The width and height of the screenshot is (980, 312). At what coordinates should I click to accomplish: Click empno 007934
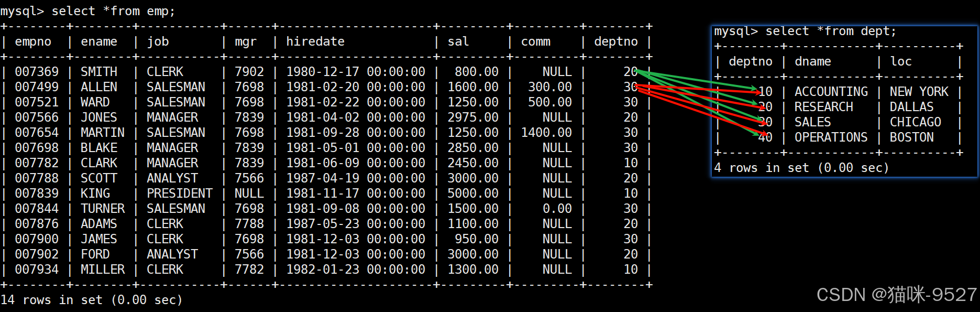pos(37,269)
